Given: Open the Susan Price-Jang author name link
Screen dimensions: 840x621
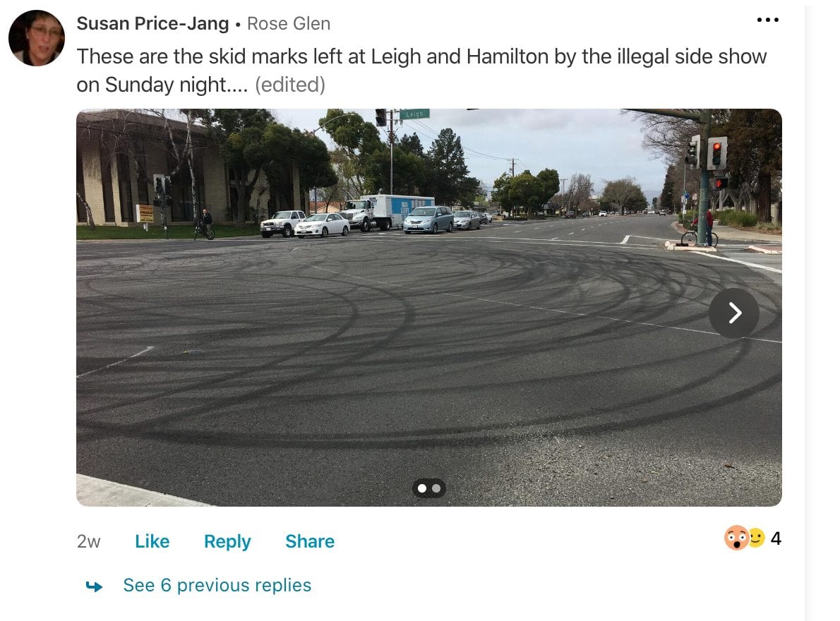Looking at the screenshot, I should [x=152, y=23].
